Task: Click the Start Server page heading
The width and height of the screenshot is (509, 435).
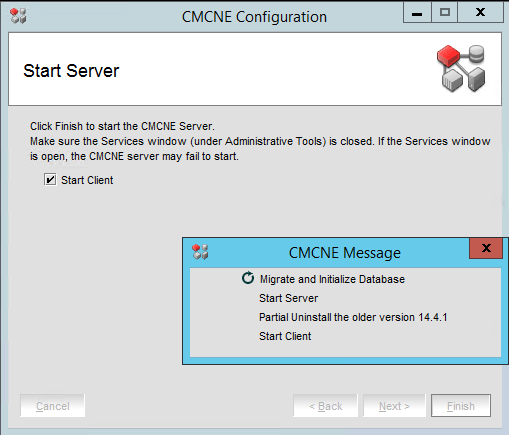Action: (71, 71)
